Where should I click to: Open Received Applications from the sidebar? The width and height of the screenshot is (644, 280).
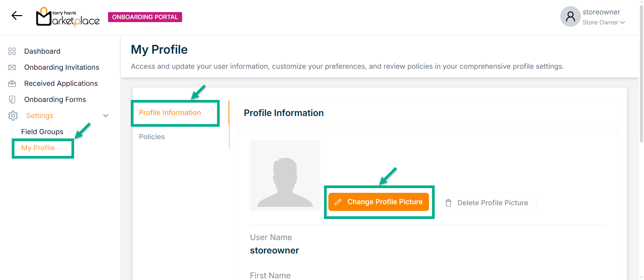(x=61, y=83)
